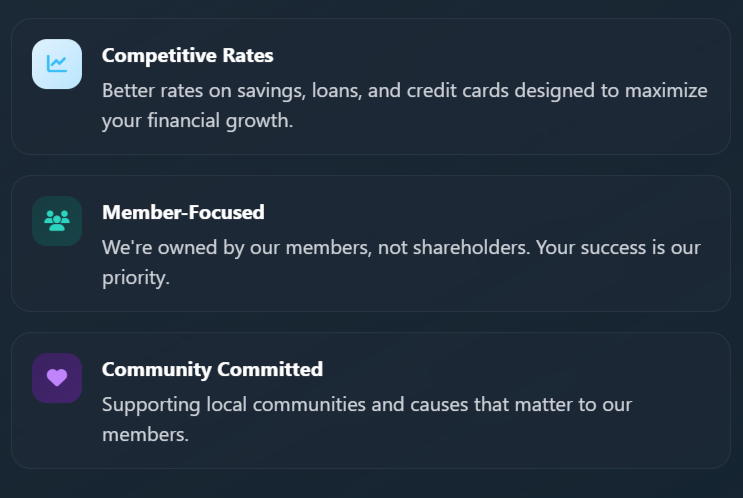Select the Community Committed heading
Viewport: 743px width, 498px height.
click(x=212, y=369)
